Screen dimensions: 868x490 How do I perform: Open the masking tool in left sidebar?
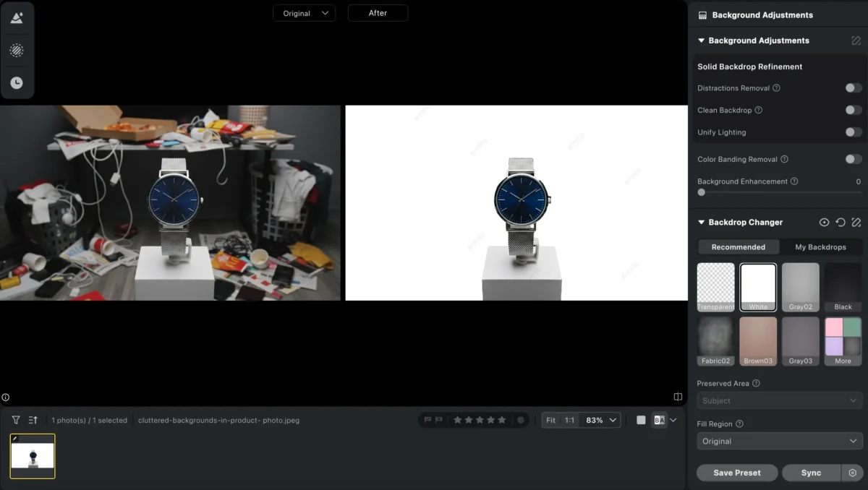17,50
